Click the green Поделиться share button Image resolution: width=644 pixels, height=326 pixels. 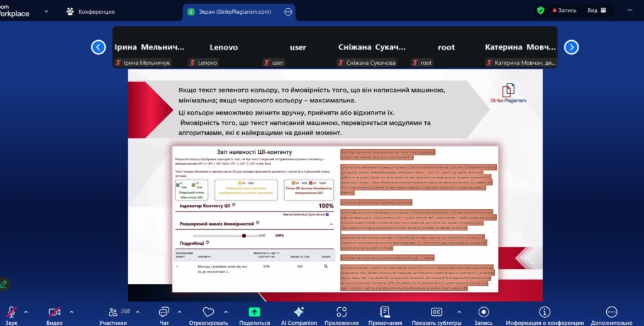(254, 312)
